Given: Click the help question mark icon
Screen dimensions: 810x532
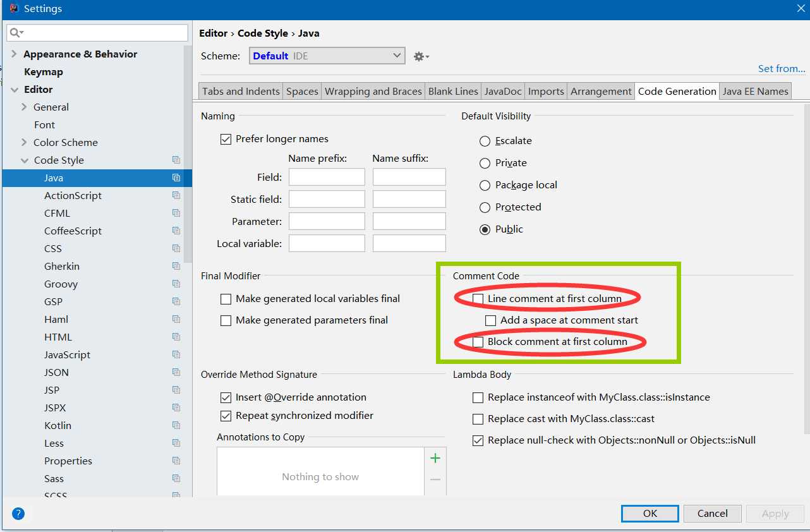Looking at the screenshot, I should (x=18, y=514).
